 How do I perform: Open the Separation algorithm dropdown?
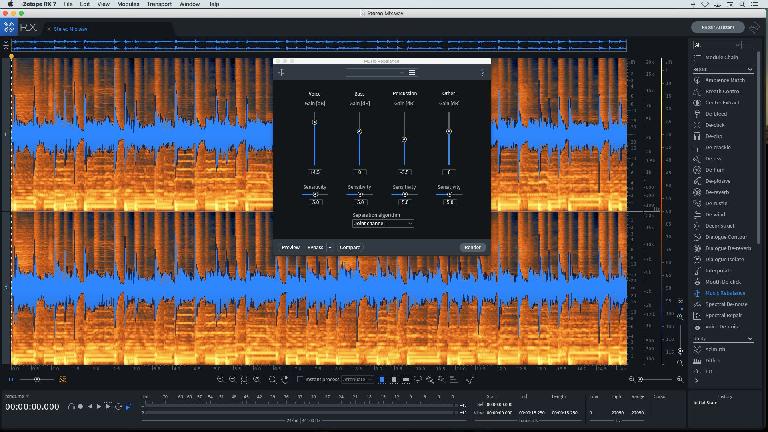tap(383, 223)
